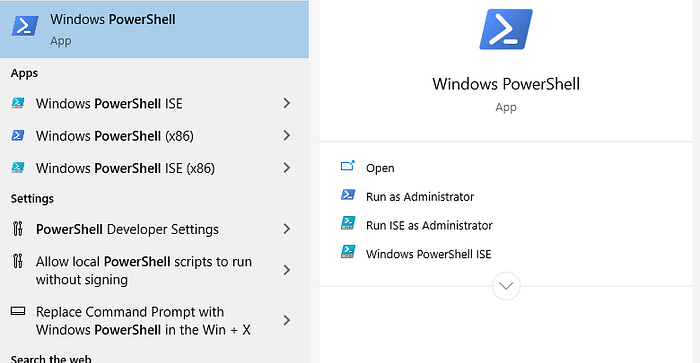
Task: Expand the Windows PowerShell (x86) chevron
Action: point(287,135)
